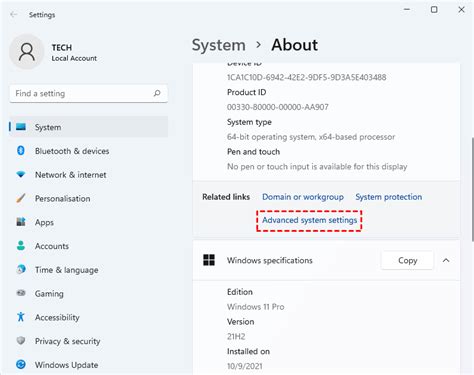Open the TECH user profile avatar
This screenshot has height=375, width=474.
[27, 52]
